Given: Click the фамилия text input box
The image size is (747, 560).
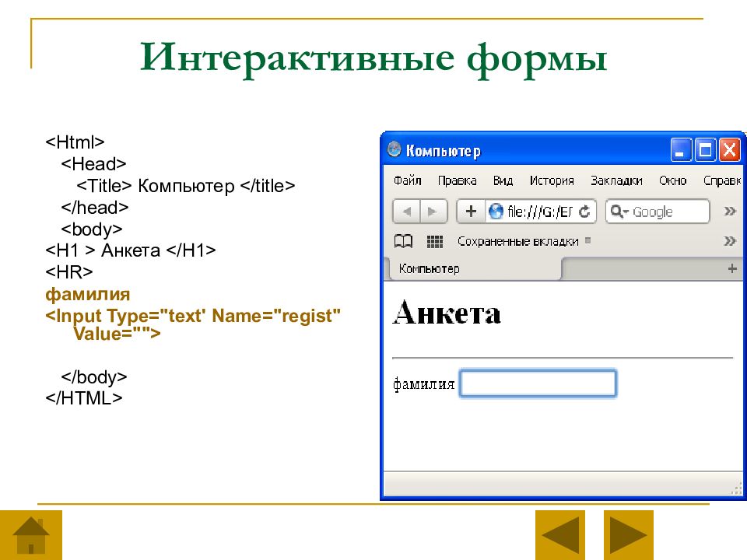Looking at the screenshot, I should click(x=538, y=383).
